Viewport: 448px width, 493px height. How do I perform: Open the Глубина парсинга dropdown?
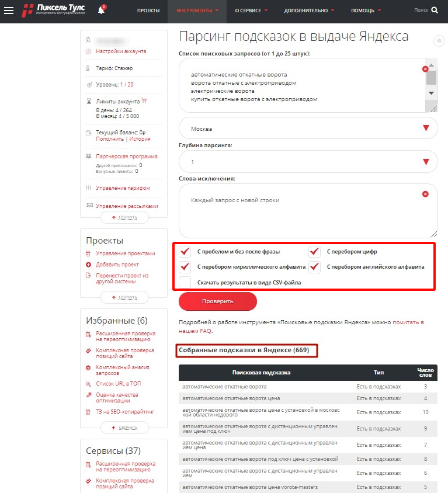pyautogui.click(x=308, y=162)
